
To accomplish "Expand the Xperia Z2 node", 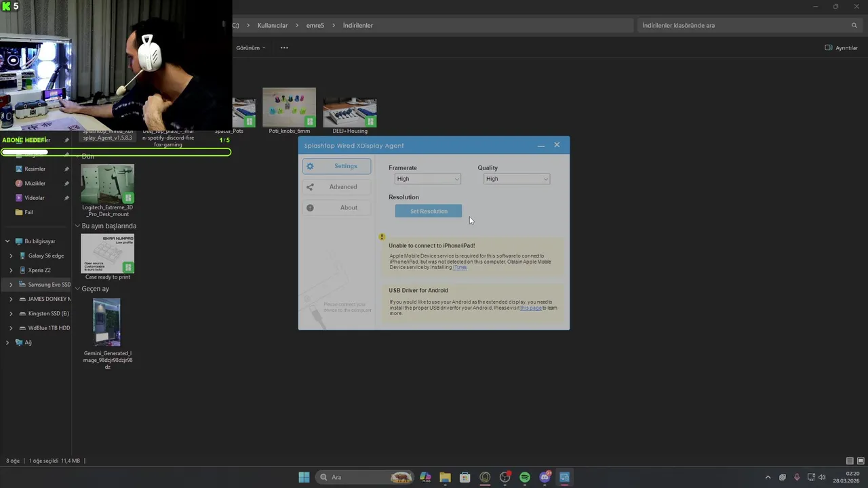I will (x=11, y=270).
